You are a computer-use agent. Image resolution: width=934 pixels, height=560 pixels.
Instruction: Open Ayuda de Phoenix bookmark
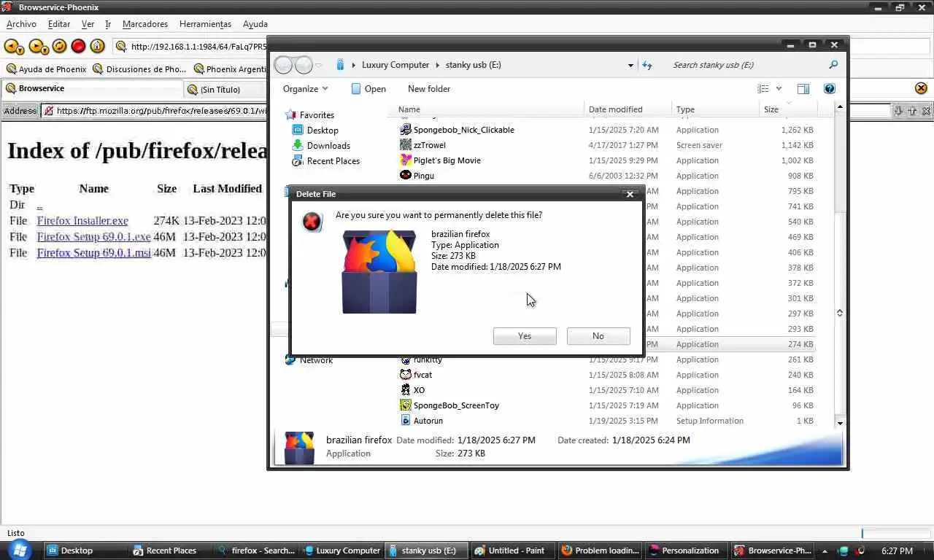click(46, 69)
